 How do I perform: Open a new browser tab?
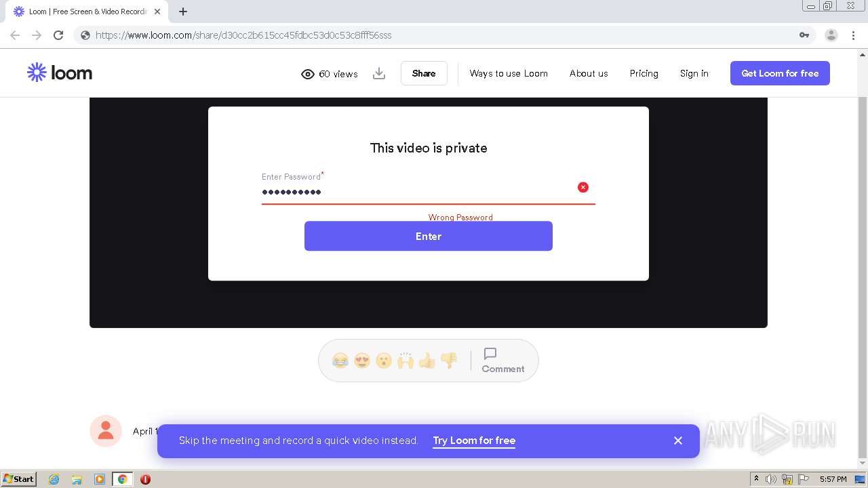[x=183, y=12]
